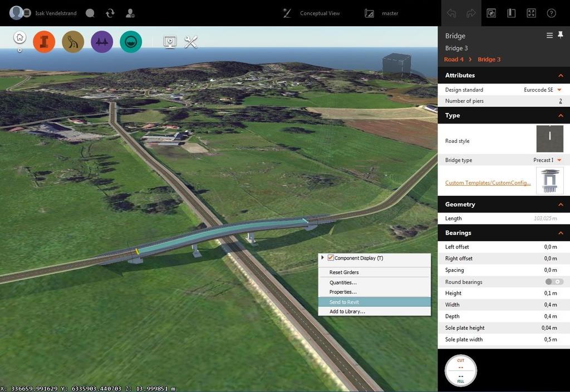Click the undo arrow icon
The image size is (570, 392).
click(451, 13)
